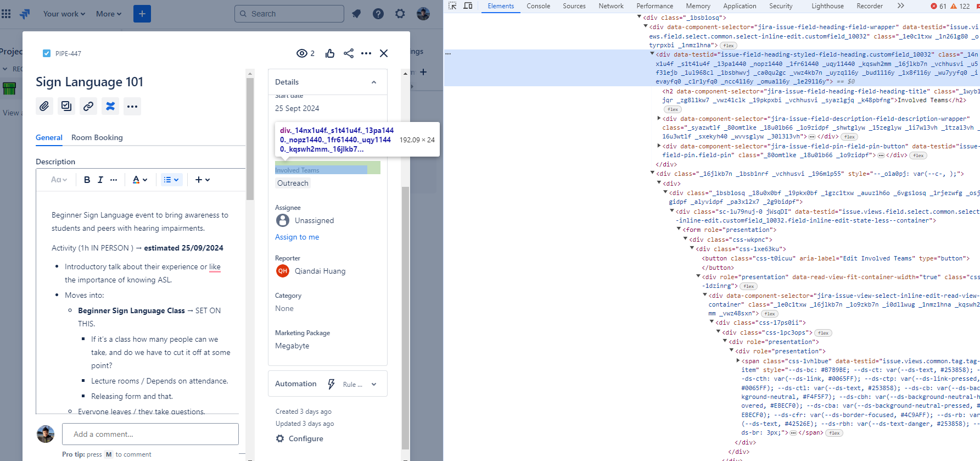Image resolution: width=980 pixels, height=461 pixels.
Task: Switch to the Room Booking tab
Action: click(97, 138)
